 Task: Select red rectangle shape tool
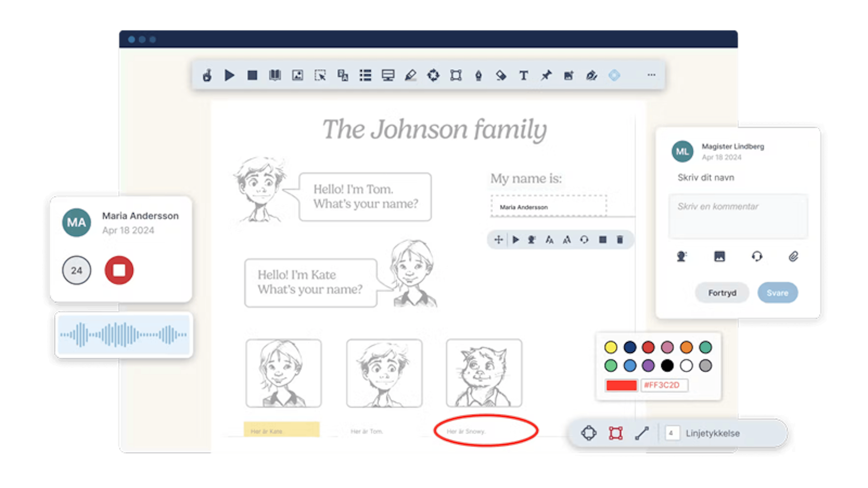coord(615,433)
